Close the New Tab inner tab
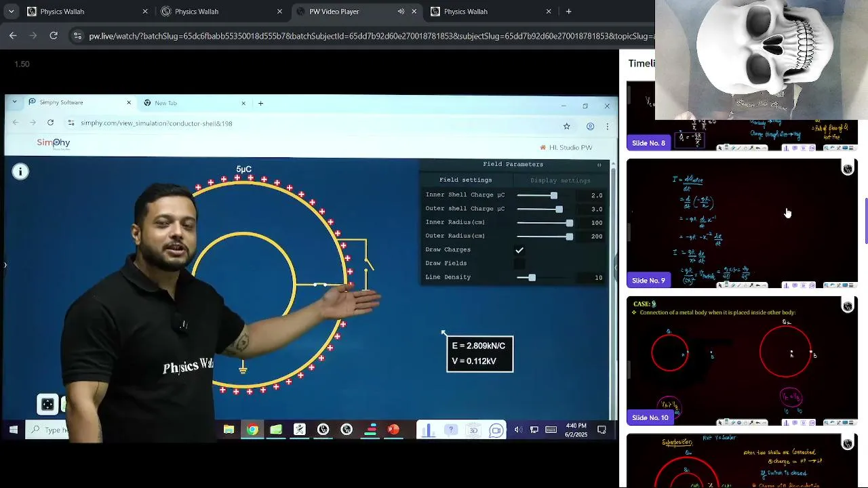 coord(243,103)
